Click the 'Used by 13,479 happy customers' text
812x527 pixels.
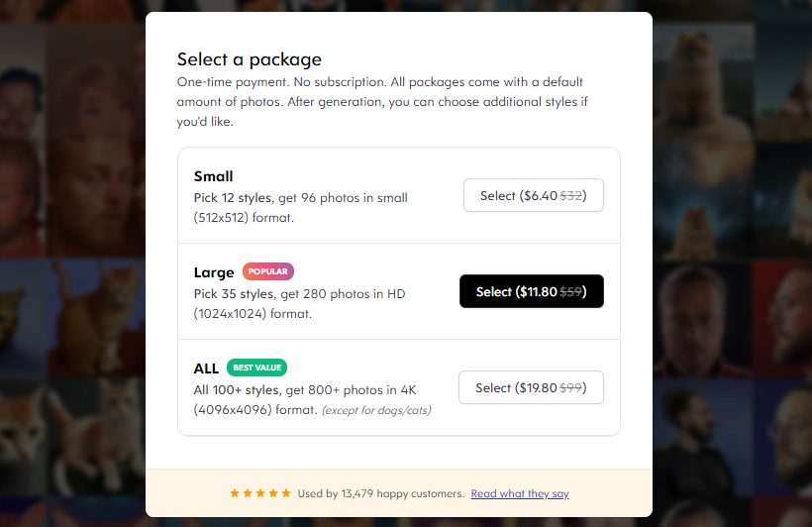380,493
